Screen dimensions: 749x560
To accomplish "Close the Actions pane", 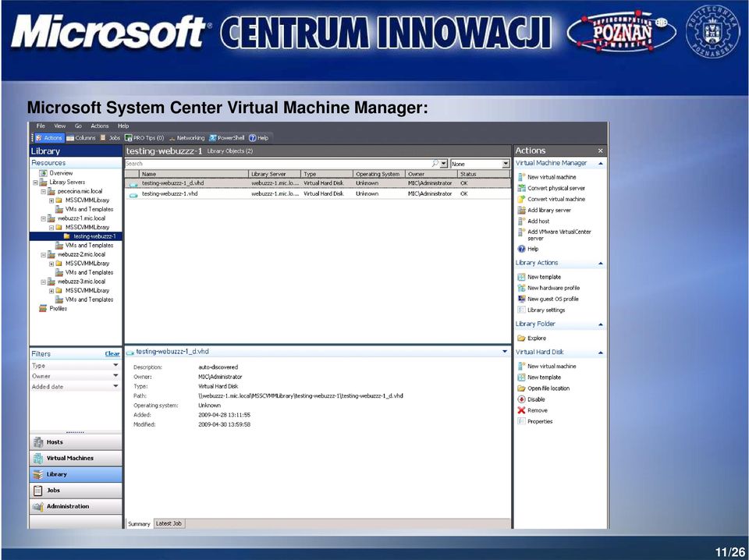I will (x=601, y=151).
